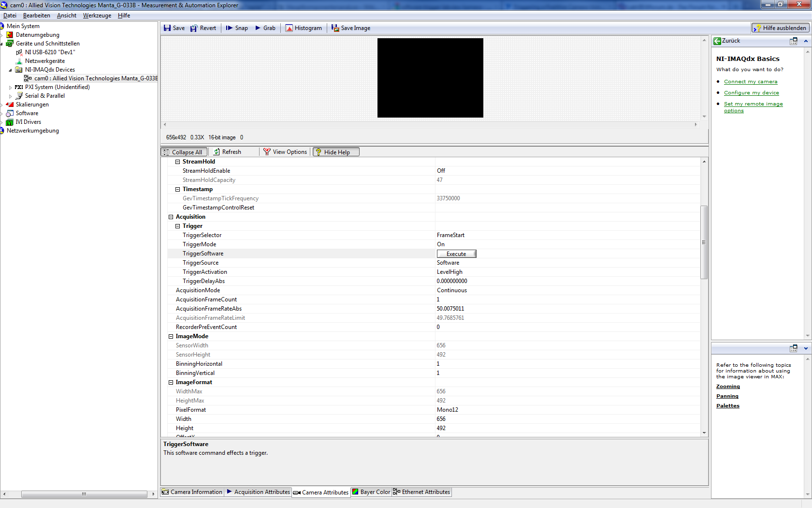The image size is (812, 508).
Task: Select Skalierungen tree item
Action: 32,105
